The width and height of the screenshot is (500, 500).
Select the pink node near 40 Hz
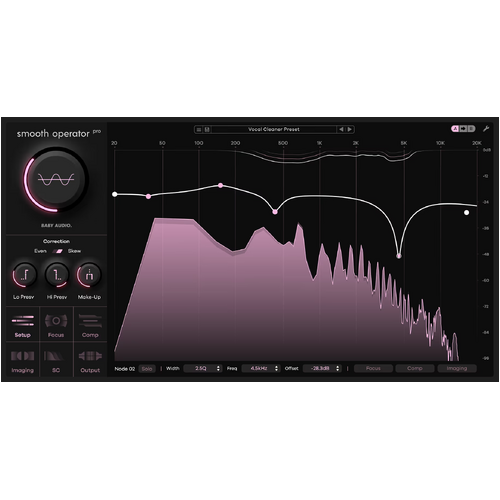(x=149, y=196)
